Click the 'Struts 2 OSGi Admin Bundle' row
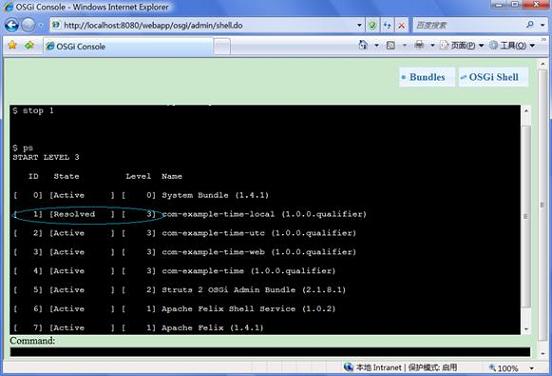 pos(253,290)
